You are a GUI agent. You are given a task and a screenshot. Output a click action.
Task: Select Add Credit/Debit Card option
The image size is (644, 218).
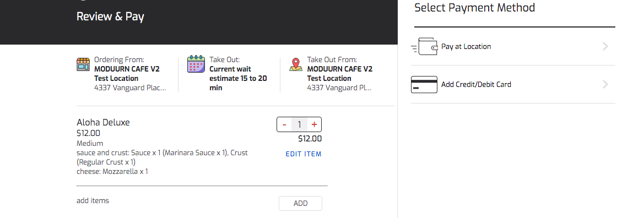click(513, 84)
